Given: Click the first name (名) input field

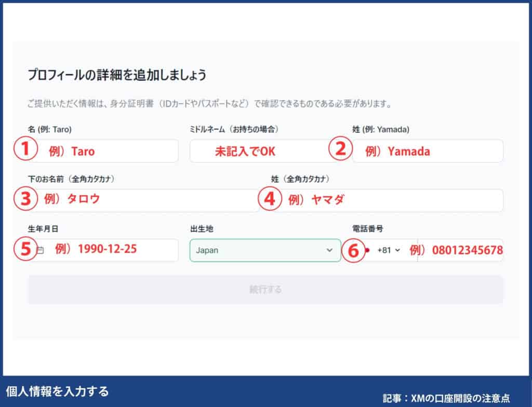Looking at the screenshot, I should tap(103, 151).
